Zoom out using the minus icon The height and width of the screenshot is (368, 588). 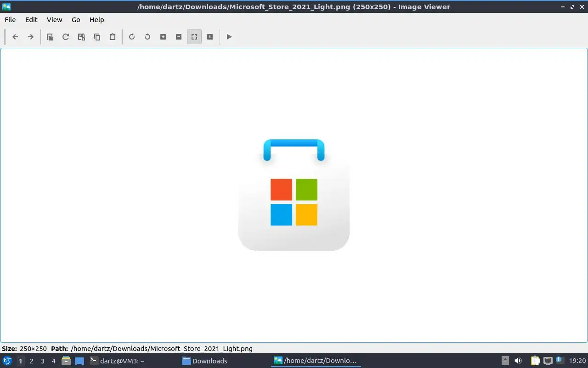179,37
